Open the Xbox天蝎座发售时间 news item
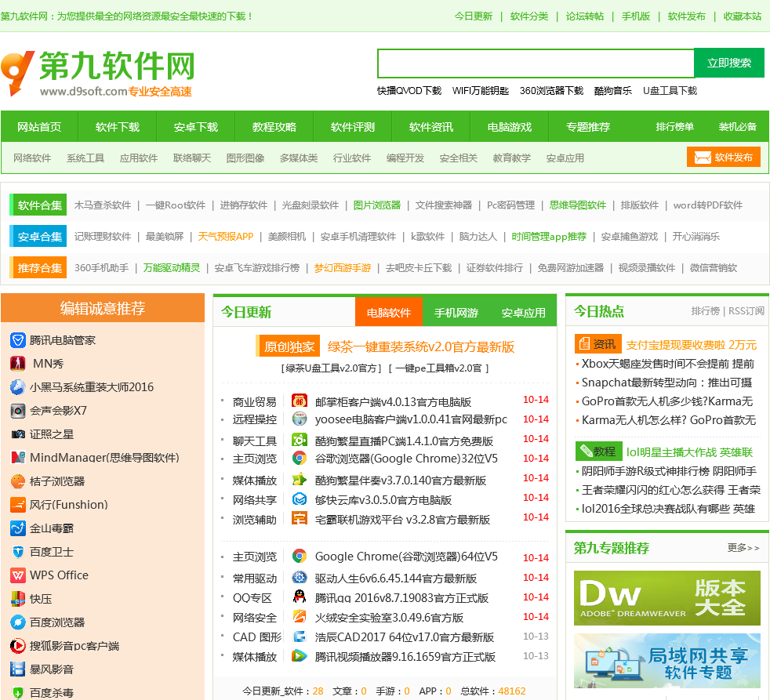Viewport: 770px width, 700px height. click(668, 364)
